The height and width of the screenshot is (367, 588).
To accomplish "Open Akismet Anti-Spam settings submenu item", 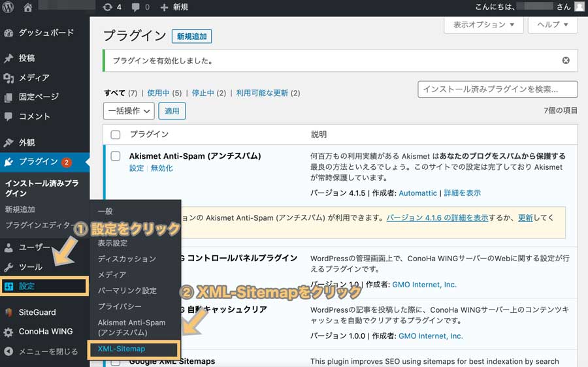I will 131,327.
